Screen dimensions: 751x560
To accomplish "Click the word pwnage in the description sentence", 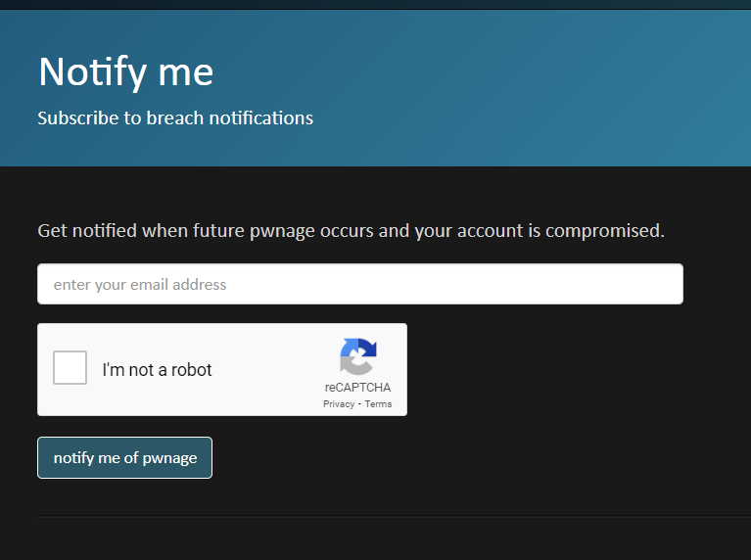I will click(283, 232).
